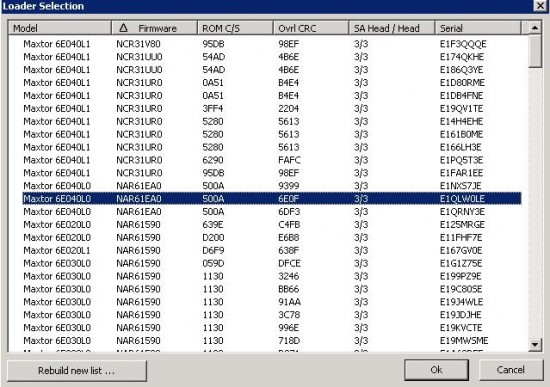
Task: Select row with serial E1G1Z75E
Action: click(x=272, y=263)
